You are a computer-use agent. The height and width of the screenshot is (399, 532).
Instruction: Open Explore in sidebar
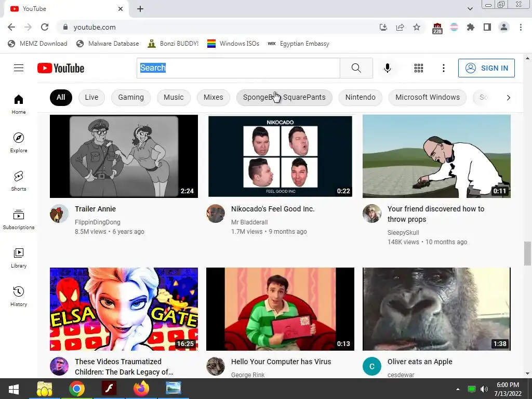point(19,142)
